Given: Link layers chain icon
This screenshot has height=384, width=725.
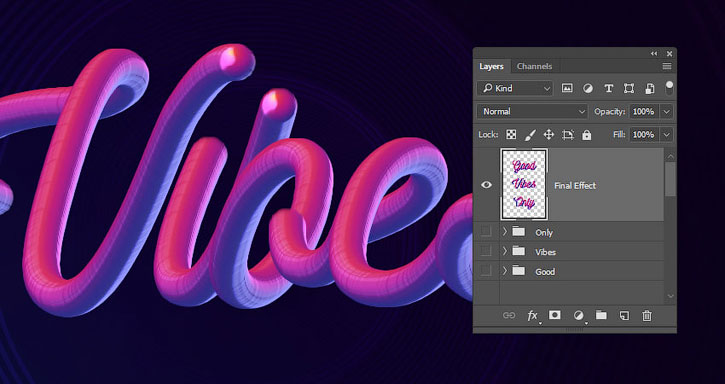Looking at the screenshot, I should point(509,316).
